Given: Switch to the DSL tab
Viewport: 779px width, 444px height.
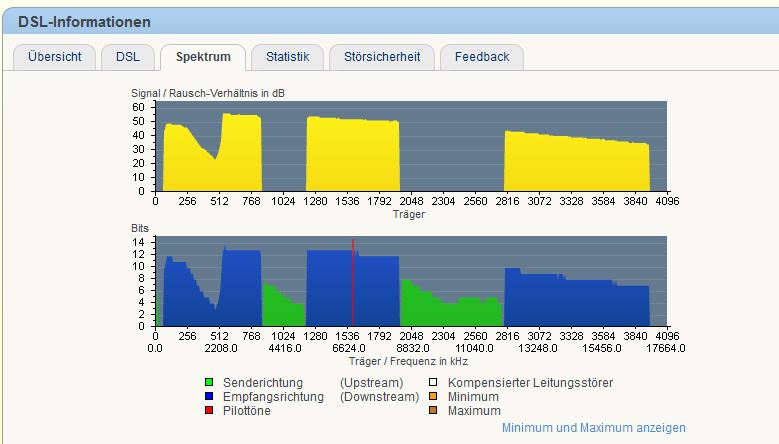Looking at the screenshot, I should point(127,57).
